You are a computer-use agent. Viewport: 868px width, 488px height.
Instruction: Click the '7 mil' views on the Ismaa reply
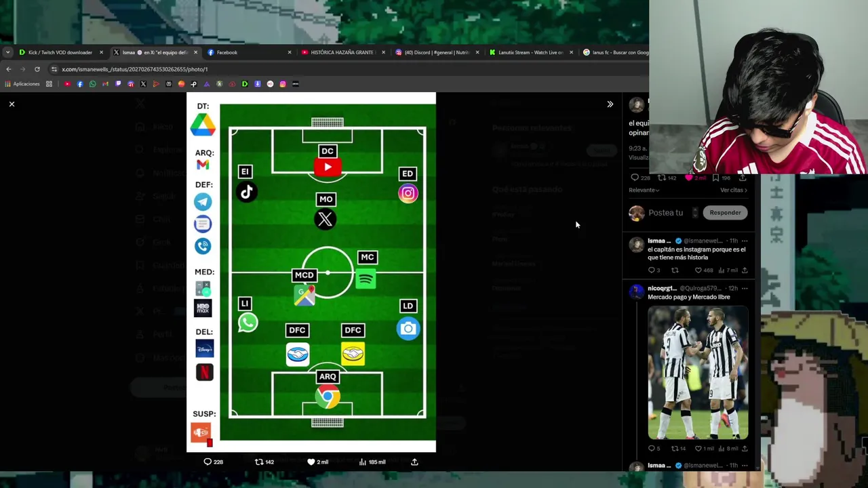[x=728, y=270]
